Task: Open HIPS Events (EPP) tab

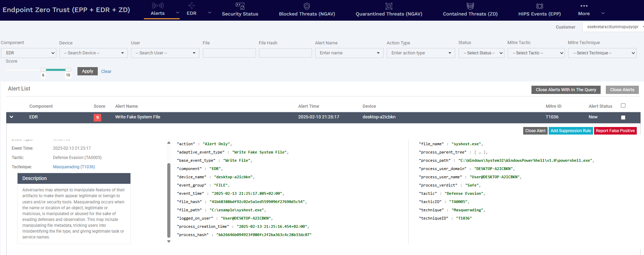Action: click(540, 14)
